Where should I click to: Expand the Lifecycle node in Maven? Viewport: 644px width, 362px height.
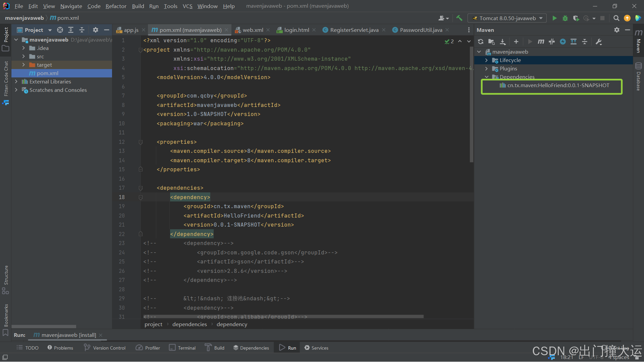pyautogui.click(x=486, y=60)
